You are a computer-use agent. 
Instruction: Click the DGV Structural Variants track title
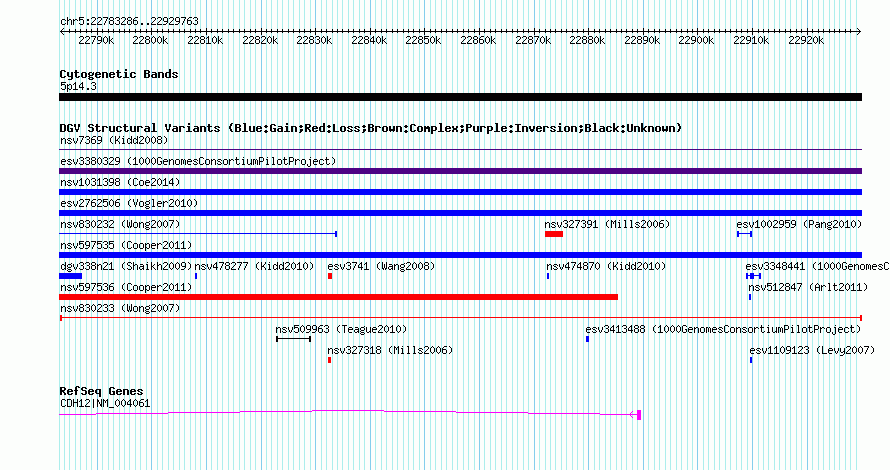pos(371,128)
